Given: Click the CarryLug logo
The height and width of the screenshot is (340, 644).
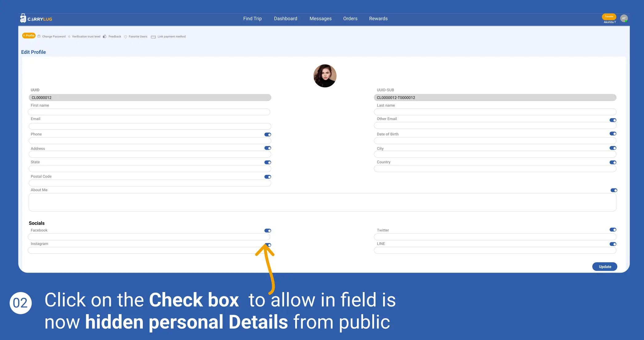Looking at the screenshot, I should coord(36,18).
